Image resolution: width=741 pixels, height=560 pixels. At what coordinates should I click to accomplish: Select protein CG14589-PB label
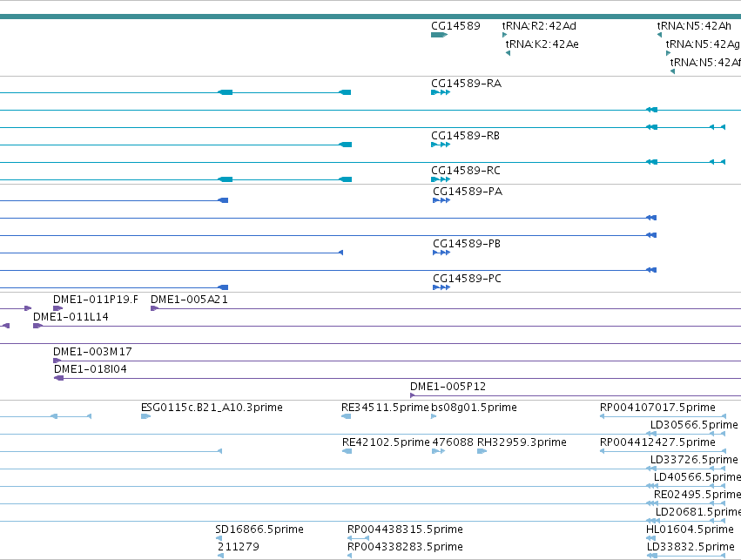click(467, 244)
